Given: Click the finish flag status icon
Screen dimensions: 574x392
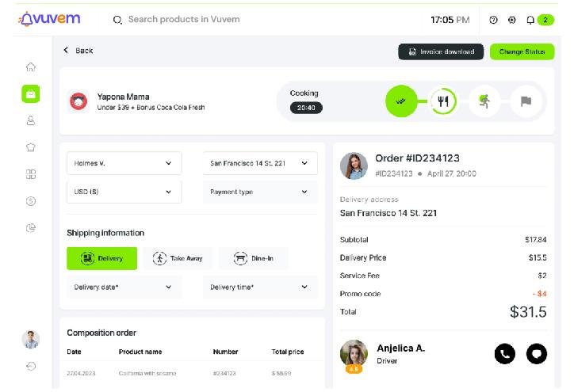Looking at the screenshot, I should [526, 101].
